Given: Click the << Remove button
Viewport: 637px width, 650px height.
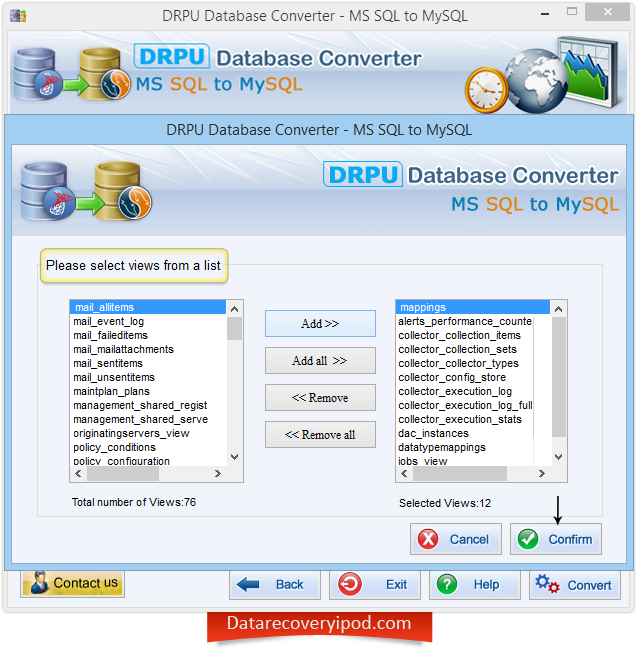Looking at the screenshot, I should pyautogui.click(x=320, y=398).
